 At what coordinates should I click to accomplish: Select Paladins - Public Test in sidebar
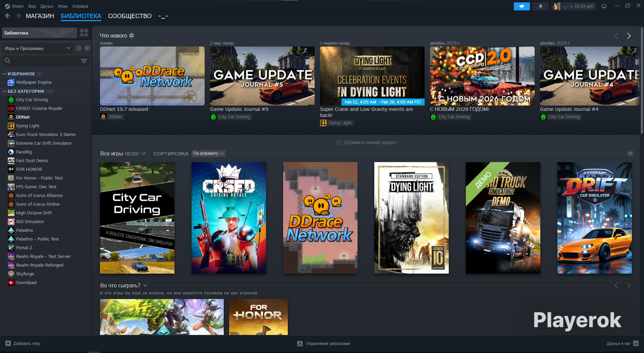click(37, 239)
